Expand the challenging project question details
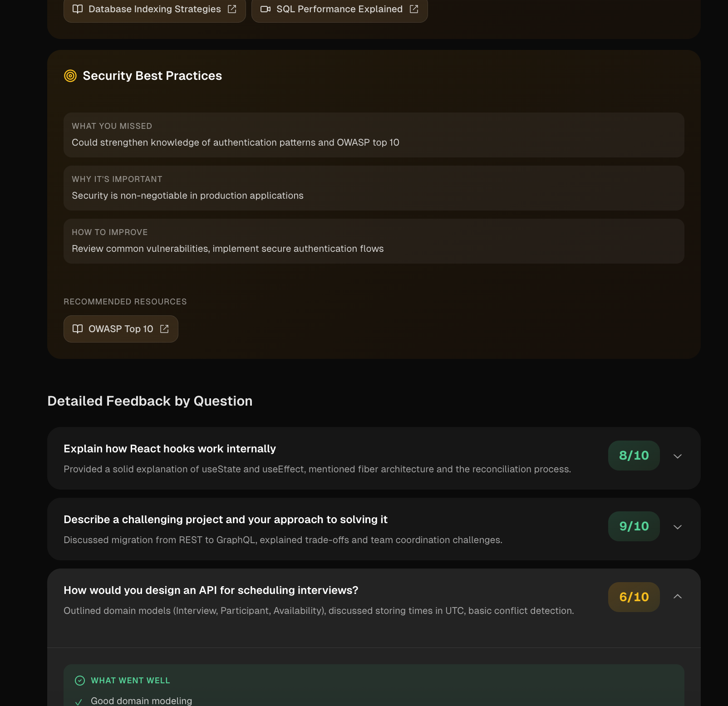The height and width of the screenshot is (706, 728). point(678,527)
